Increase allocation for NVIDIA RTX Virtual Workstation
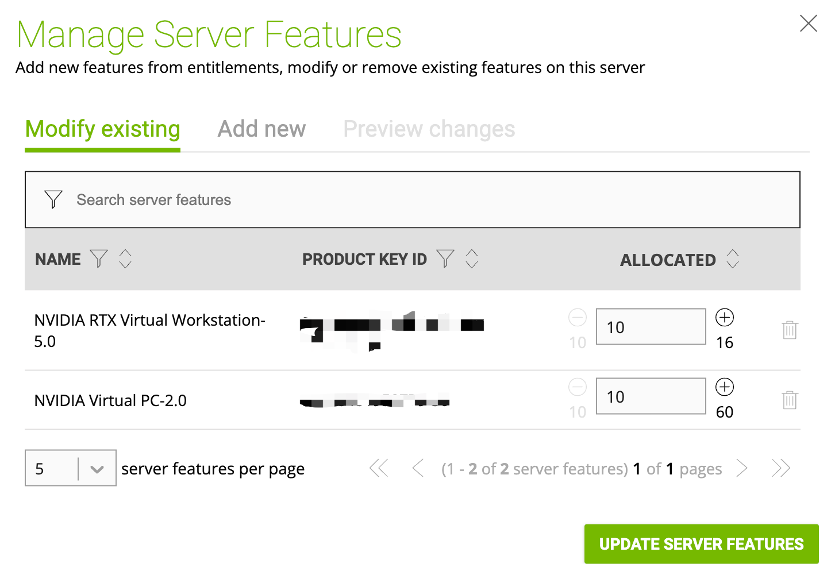This screenshot has width=832, height=580. [724, 318]
